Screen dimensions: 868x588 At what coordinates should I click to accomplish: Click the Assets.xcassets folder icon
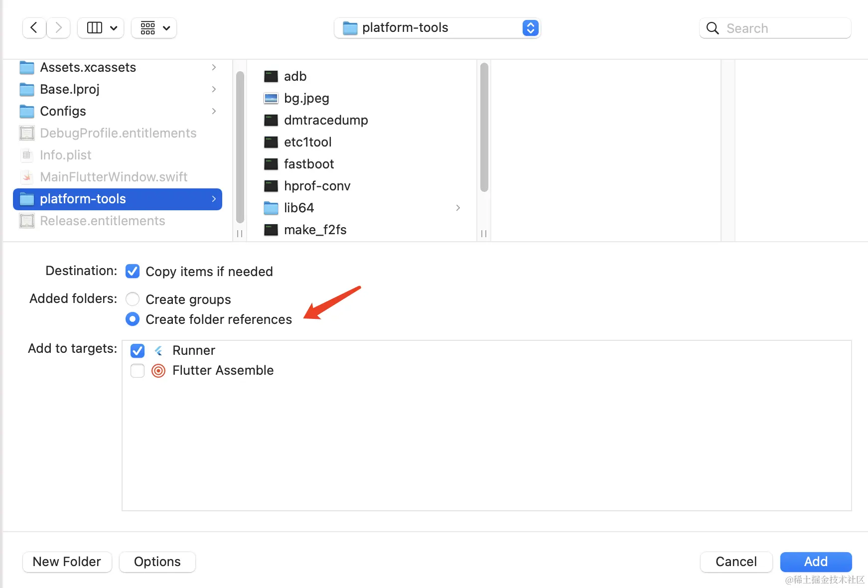27,67
